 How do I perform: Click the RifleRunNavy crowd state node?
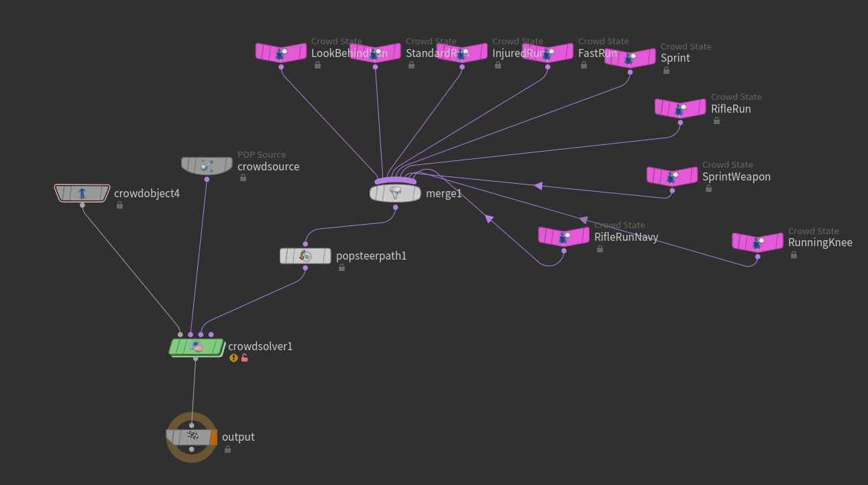563,236
